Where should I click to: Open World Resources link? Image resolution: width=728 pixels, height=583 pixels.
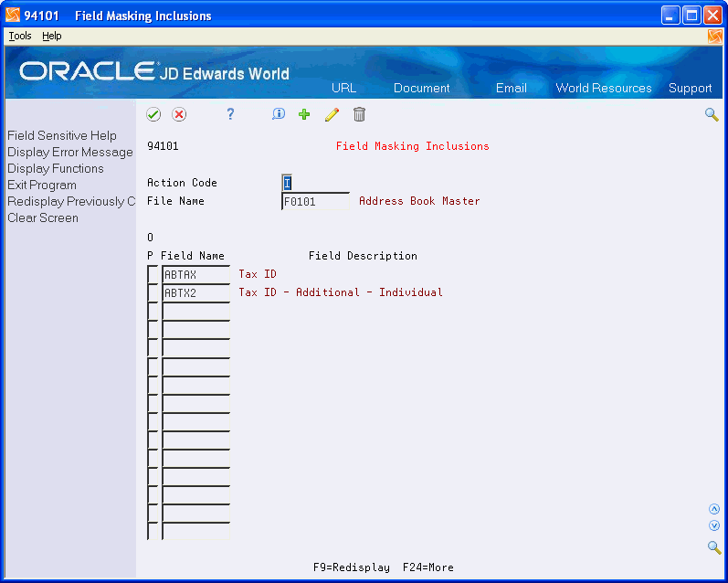pyautogui.click(x=604, y=88)
